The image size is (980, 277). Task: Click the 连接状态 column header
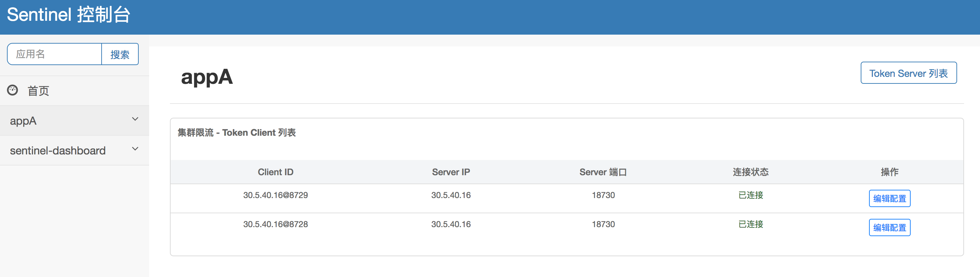coord(750,172)
